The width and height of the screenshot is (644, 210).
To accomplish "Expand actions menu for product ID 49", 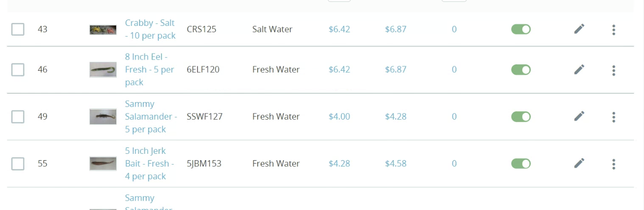I will (x=613, y=117).
